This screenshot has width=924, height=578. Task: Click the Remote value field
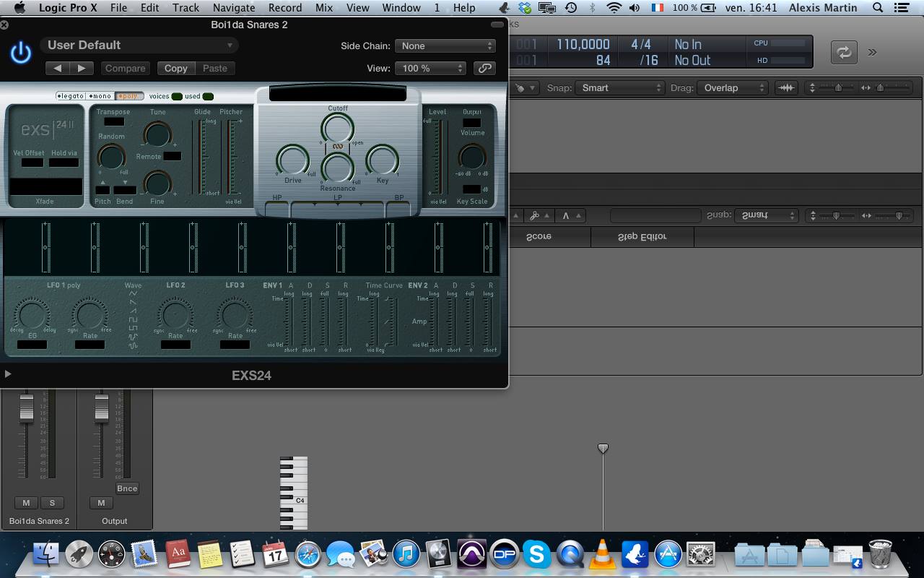(x=172, y=156)
